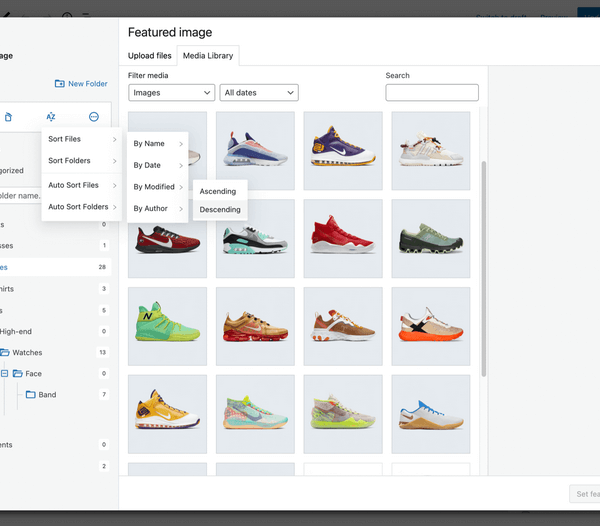Select the yellow and purple LeBron sneaker
This screenshot has width=600, height=526.
point(167,414)
